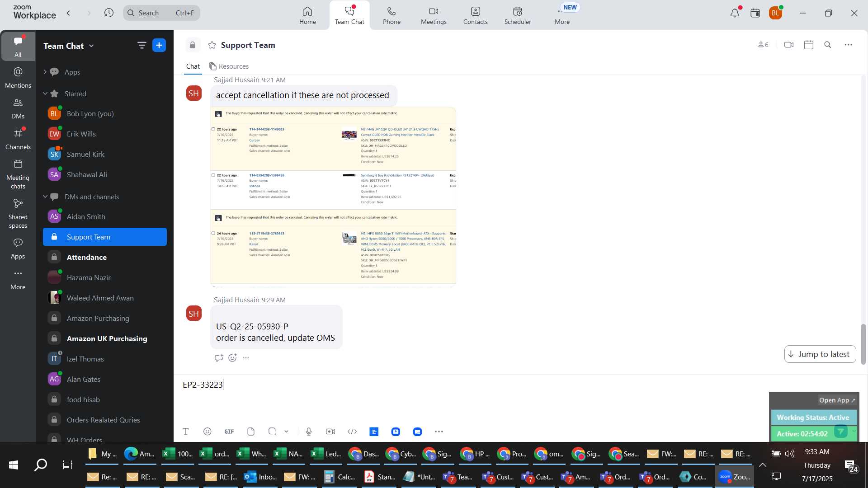Open the Mentions sidebar section

pos(18,78)
